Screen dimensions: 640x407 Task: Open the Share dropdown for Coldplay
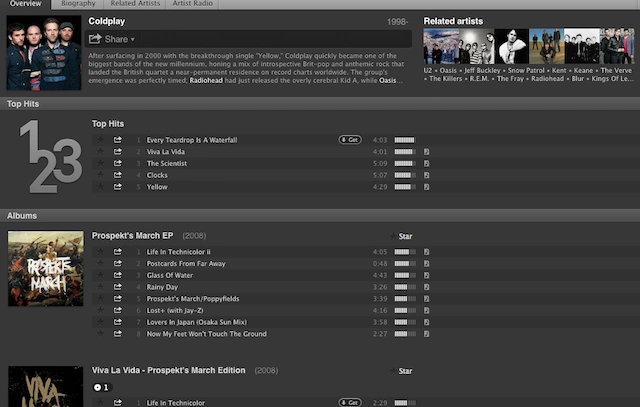tap(112, 39)
